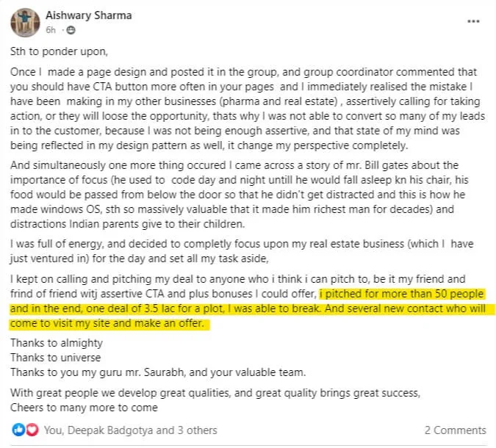Open the 2 Comments link
The image size is (496, 448).
(x=455, y=430)
